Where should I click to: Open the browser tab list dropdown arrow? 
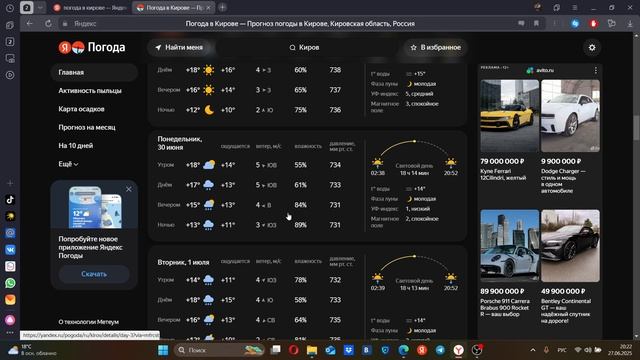tap(40, 8)
